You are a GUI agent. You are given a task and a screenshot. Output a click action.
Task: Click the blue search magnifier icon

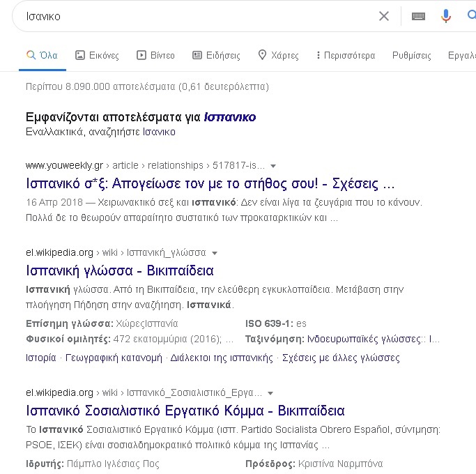point(471,16)
